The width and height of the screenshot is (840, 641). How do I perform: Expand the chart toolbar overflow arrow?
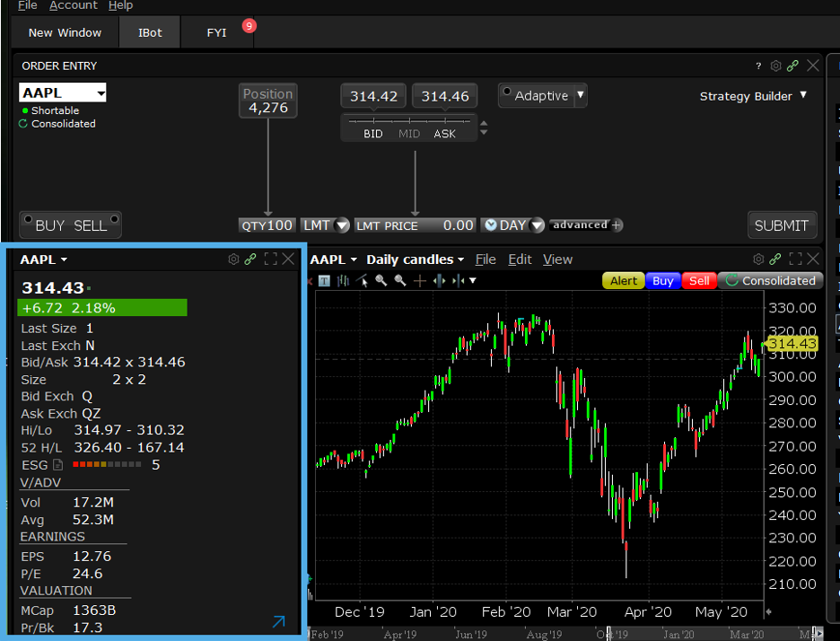coord(473,280)
